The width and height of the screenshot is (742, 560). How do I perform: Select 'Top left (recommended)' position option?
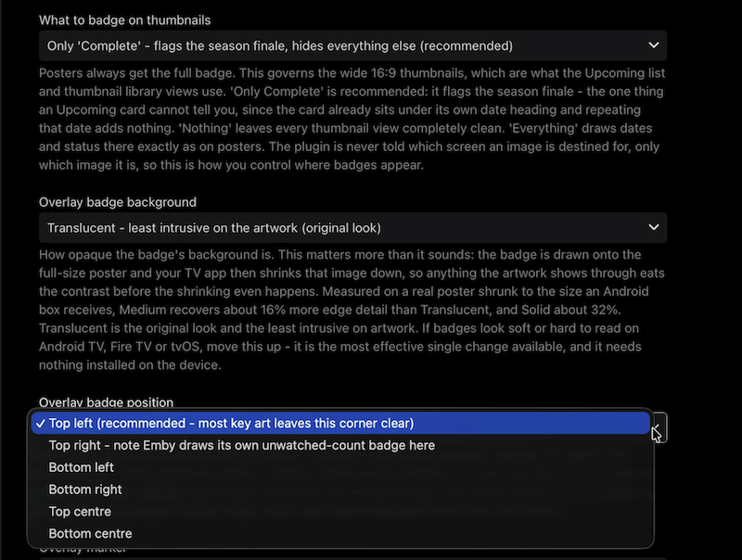[340, 424]
